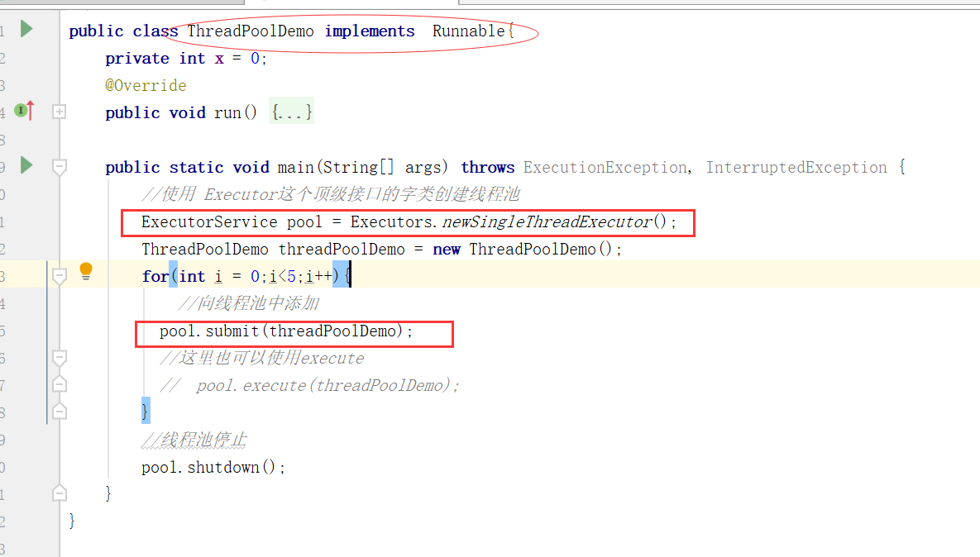
Task: Click comment '向线程池中添加'
Action: coord(249,303)
